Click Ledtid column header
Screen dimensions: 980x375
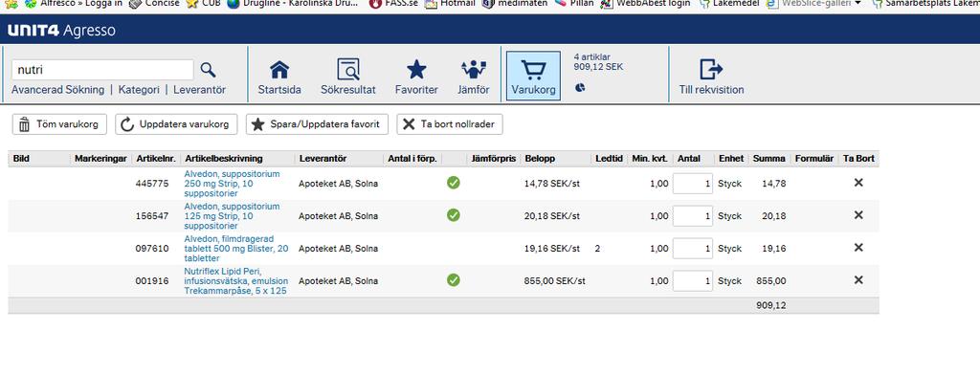609,159
